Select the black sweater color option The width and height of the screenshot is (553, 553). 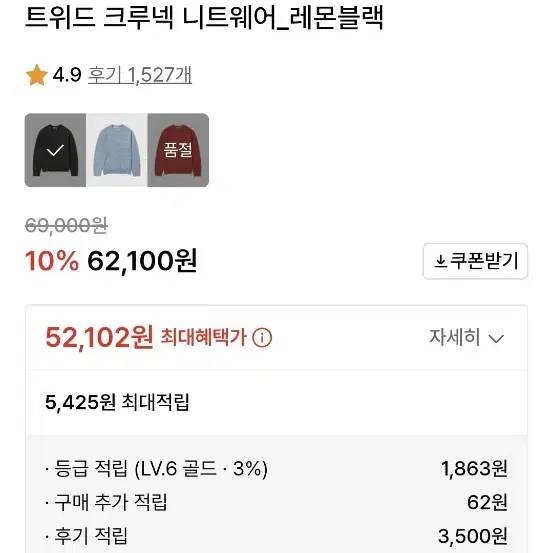[x=55, y=150]
